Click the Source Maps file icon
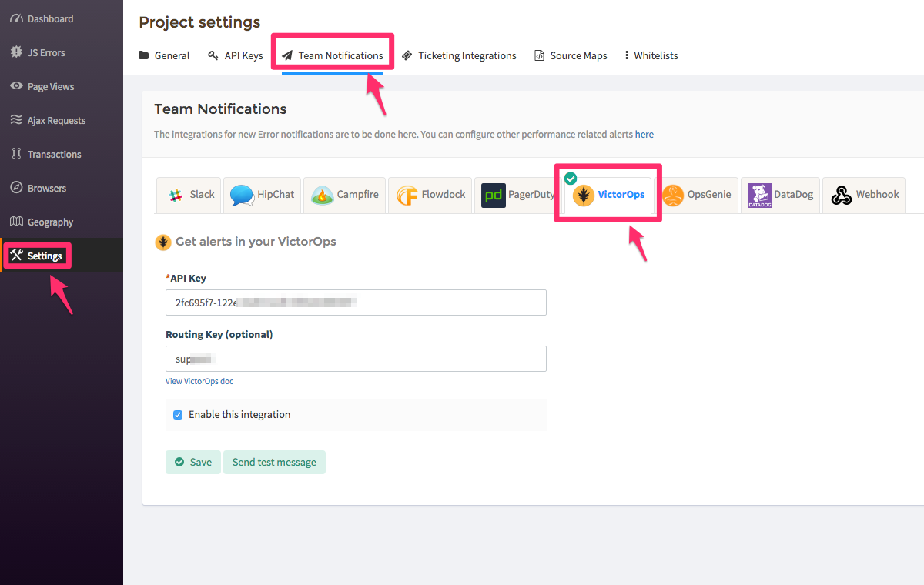This screenshot has width=924, height=585. tap(540, 55)
